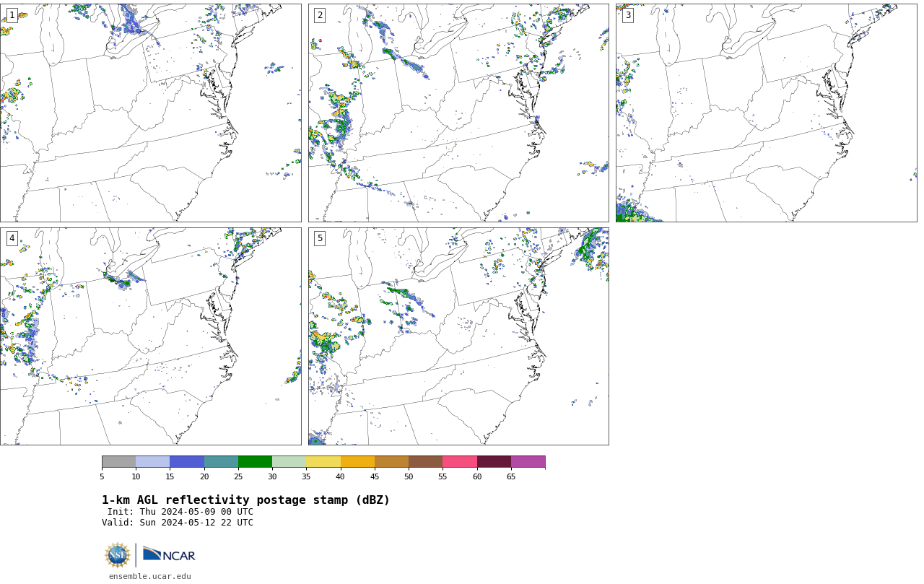
Task: Click the colorbar tick label 65
Action: click(x=511, y=476)
